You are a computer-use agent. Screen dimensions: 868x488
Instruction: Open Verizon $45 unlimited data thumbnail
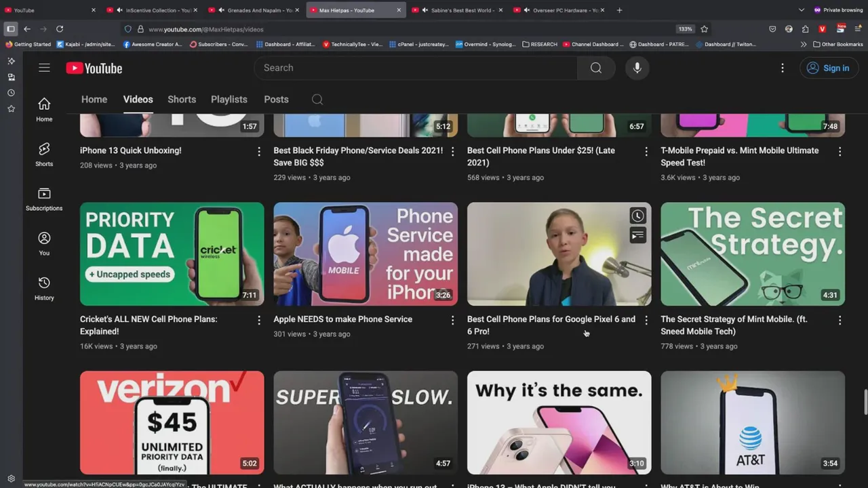pyautogui.click(x=172, y=423)
